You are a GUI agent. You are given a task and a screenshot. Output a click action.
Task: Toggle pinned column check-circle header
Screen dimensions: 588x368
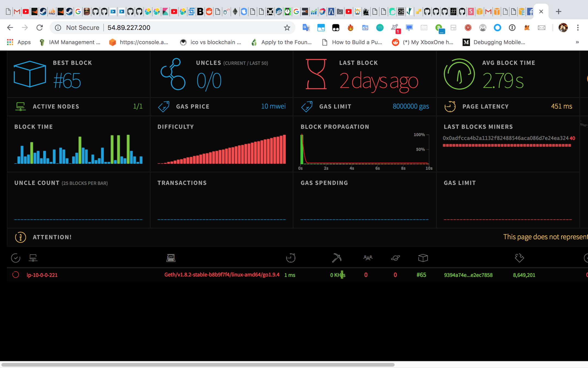pyautogui.click(x=16, y=258)
